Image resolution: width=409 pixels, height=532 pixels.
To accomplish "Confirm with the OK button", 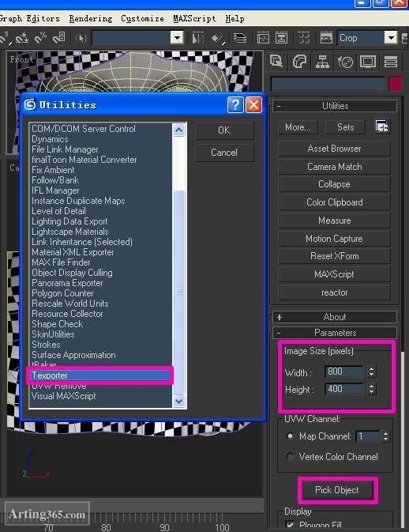I will (x=224, y=130).
